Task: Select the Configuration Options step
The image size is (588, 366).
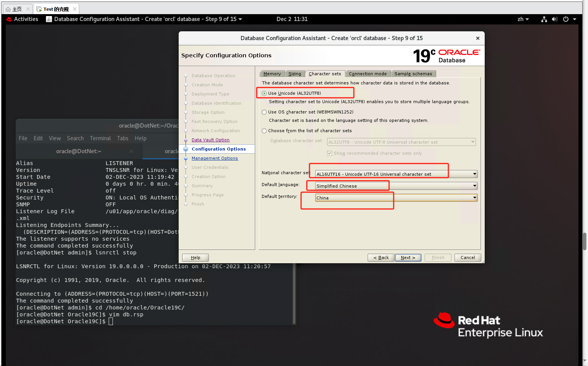Action: pyautogui.click(x=219, y=149)
